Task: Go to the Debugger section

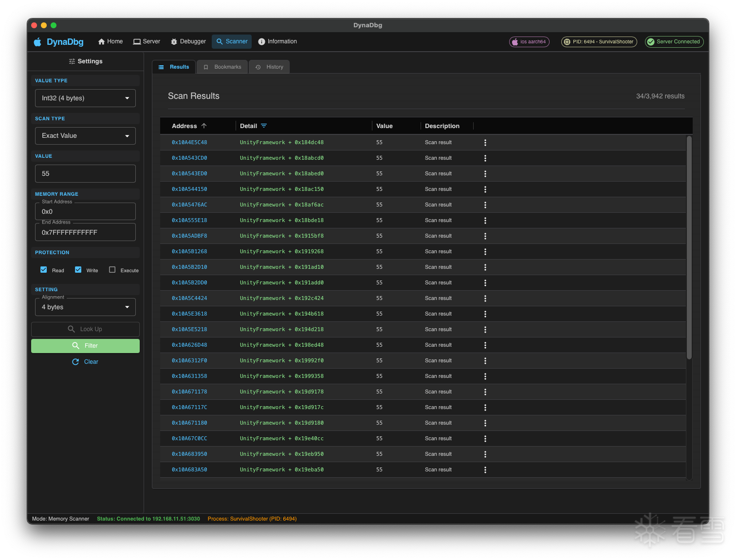Action: coord(188,41)
